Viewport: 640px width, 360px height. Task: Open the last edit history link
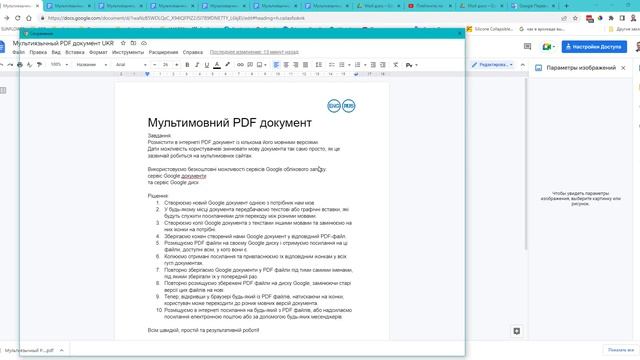click(254, 52)
